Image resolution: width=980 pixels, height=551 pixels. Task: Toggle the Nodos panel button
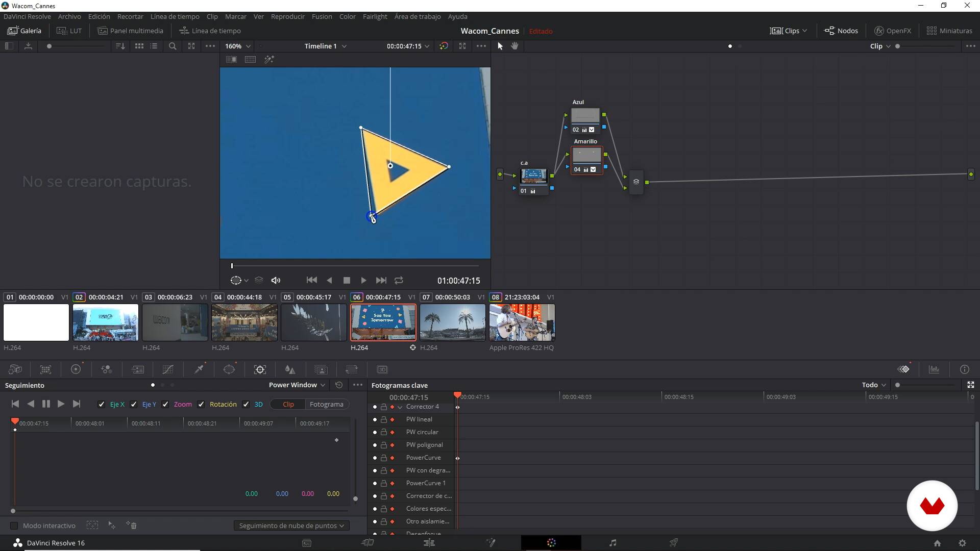coord(841,31)
